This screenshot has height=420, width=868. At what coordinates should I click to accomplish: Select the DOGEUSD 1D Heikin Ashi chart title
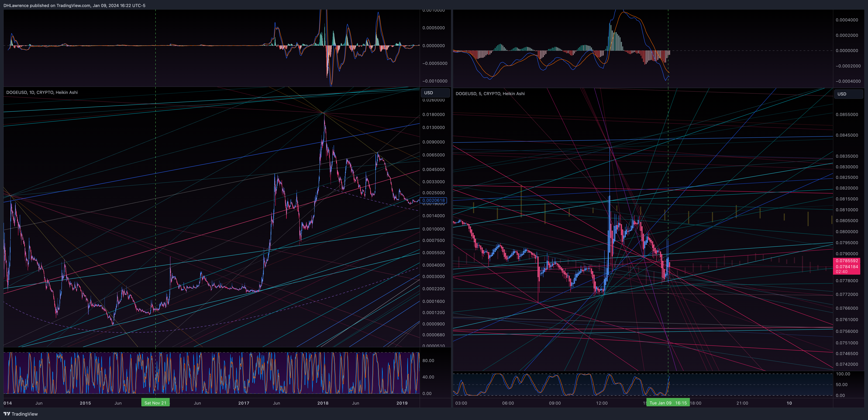[42, 92]
